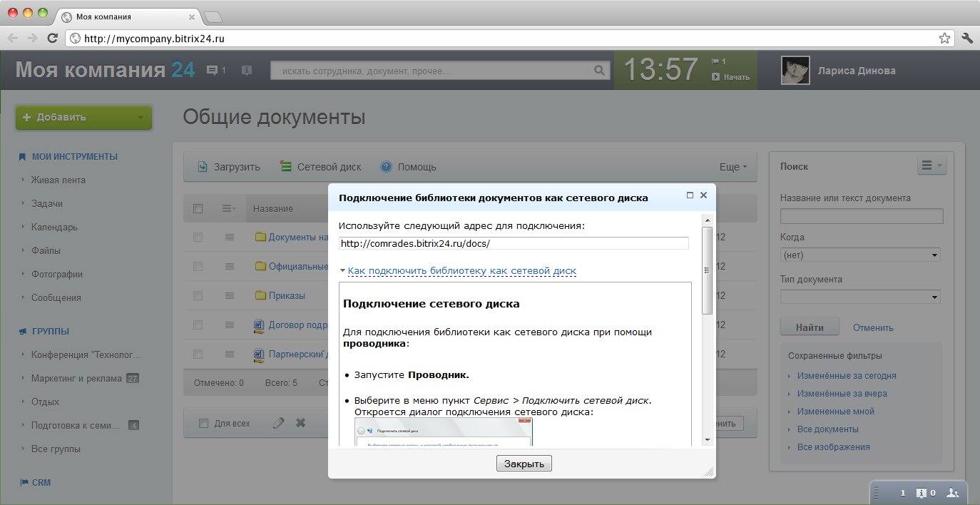The height and width of the screenshot is (505, 980).
Task: Check the box for Приказы folder row
Action: [198, 295]
